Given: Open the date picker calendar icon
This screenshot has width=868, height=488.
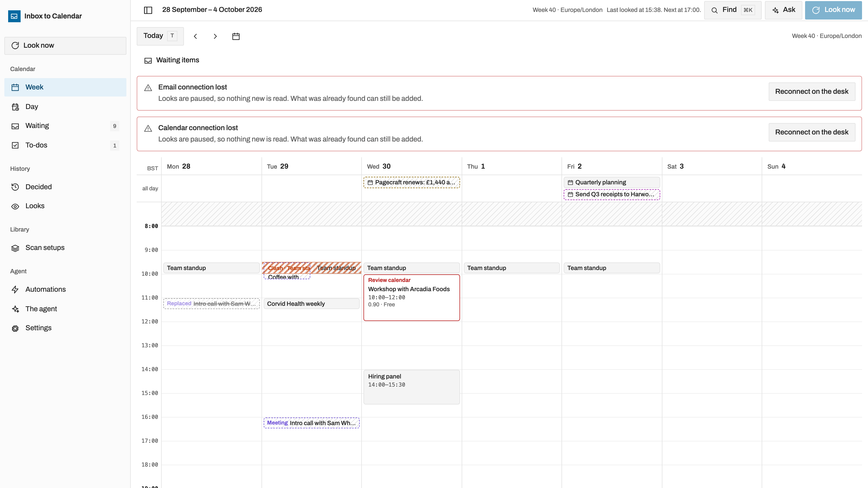Looking at the screenshot, I should (x=236, y=36).
